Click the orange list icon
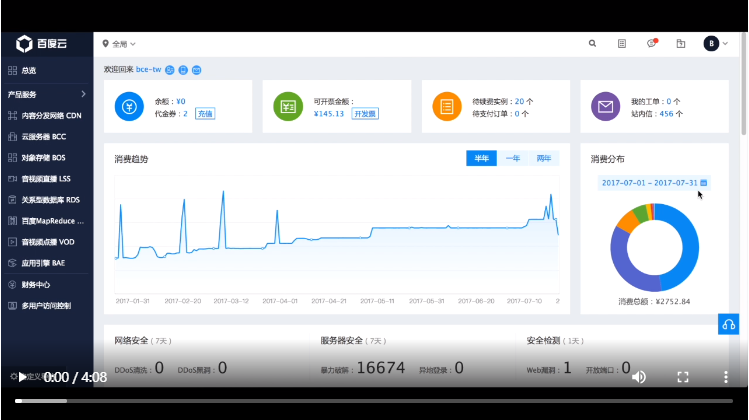 [447, 107]
